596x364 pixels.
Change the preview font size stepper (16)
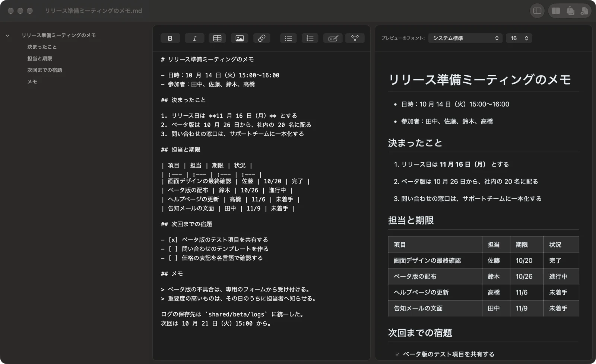519,38
